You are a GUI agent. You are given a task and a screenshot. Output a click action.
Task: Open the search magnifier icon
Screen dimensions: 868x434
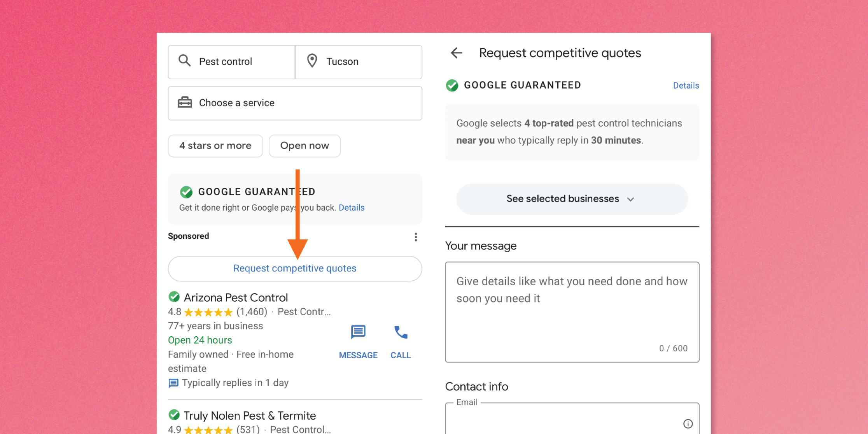click(x=185, y=61)
